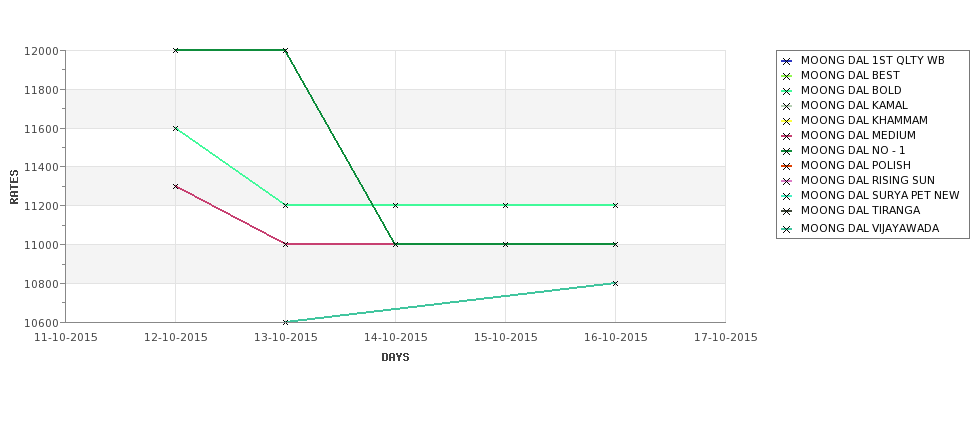Click MOONG DAL KAMAL legend marker
Viewport: 975px width, 429px height.
(x=787, y=106)
